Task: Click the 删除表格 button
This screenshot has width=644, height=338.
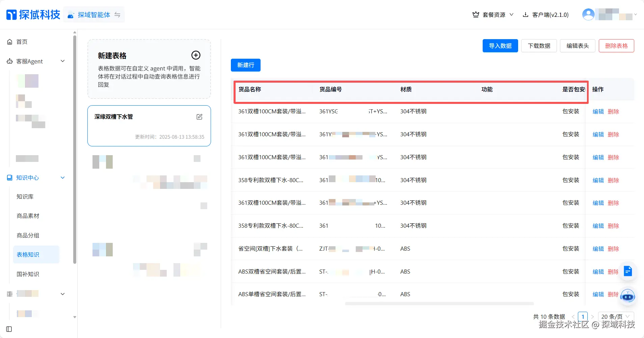Action: pyautogui.click(x=616, y=46)
